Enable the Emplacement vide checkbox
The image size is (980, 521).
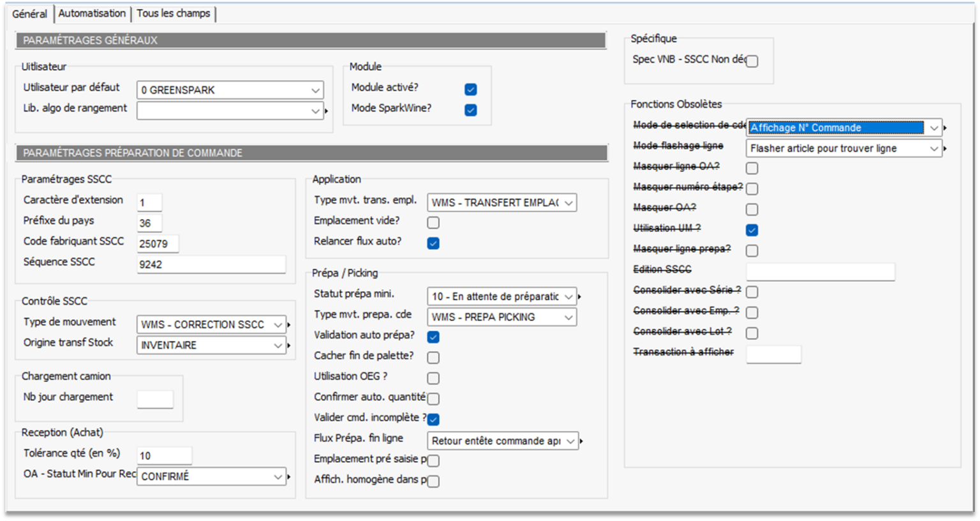pos(433,222)
